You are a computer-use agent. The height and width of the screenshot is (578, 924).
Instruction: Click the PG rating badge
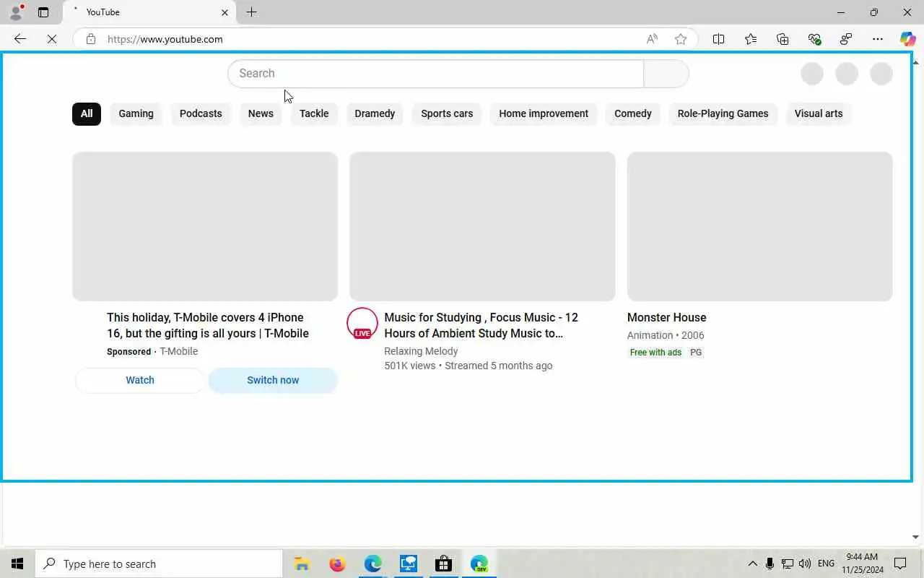coord(696,353)
